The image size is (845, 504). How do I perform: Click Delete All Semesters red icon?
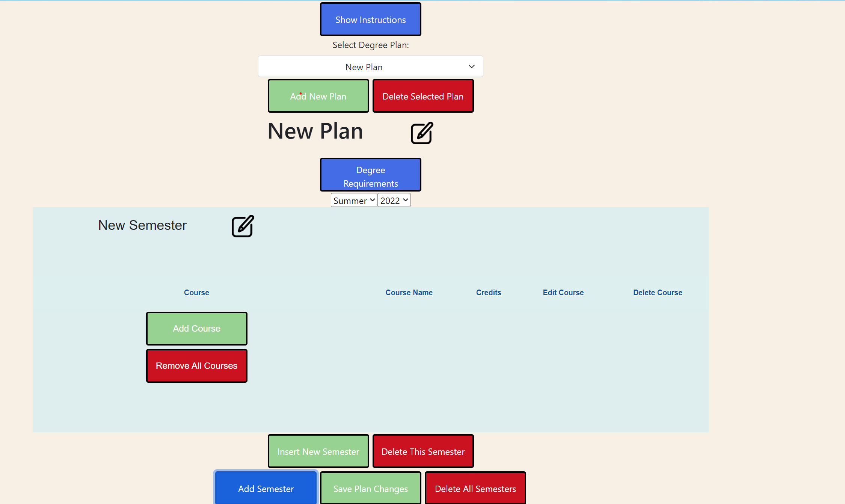tap(475, 488)
